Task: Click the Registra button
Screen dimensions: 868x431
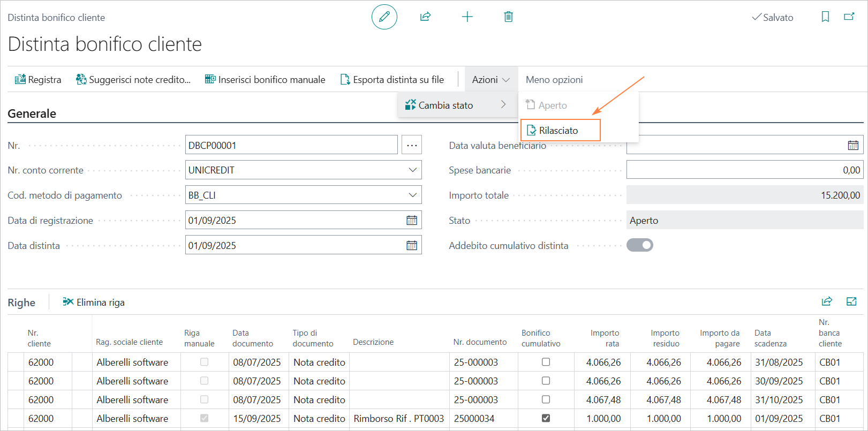Action: 38,80
